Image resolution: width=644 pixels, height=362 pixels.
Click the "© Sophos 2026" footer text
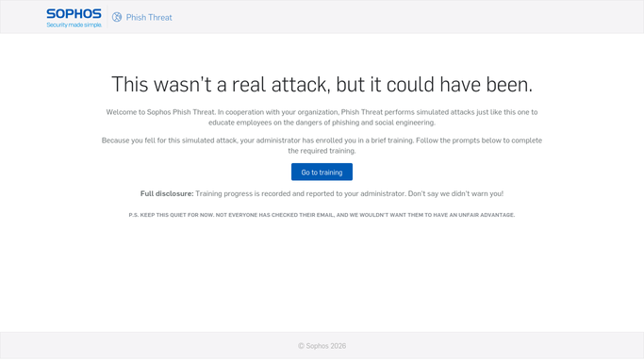click(x=322, y=346)
